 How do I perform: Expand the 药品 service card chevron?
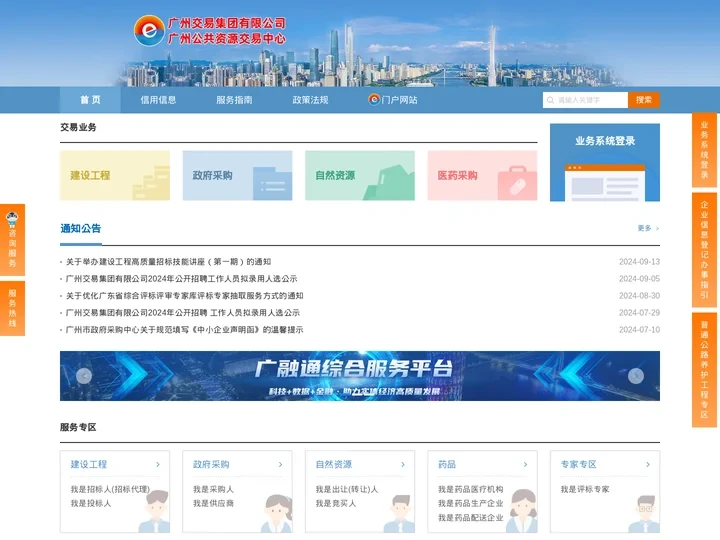pyautogui.click(x=526, y=465)
